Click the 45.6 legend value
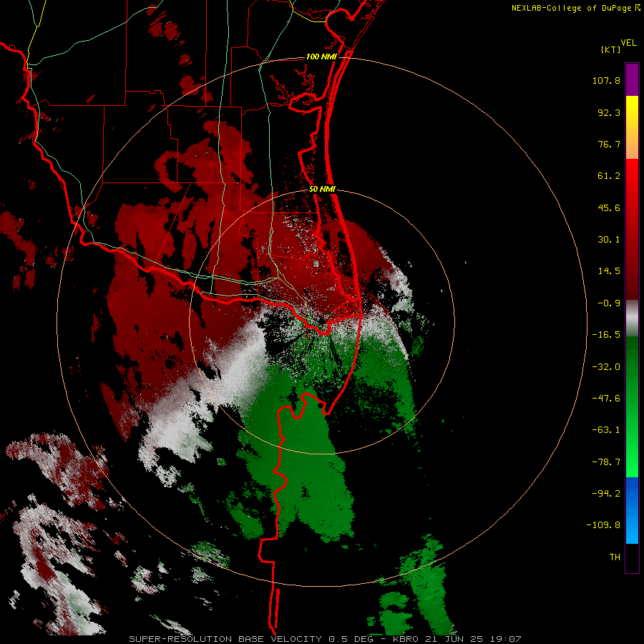This screenshot has width=644, height=644. coord(609,208)
